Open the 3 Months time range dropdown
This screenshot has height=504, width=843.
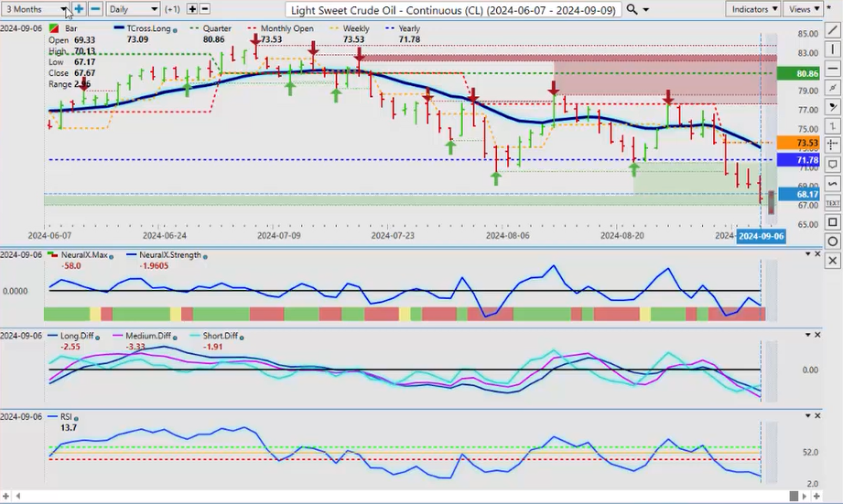coord(37,9)
